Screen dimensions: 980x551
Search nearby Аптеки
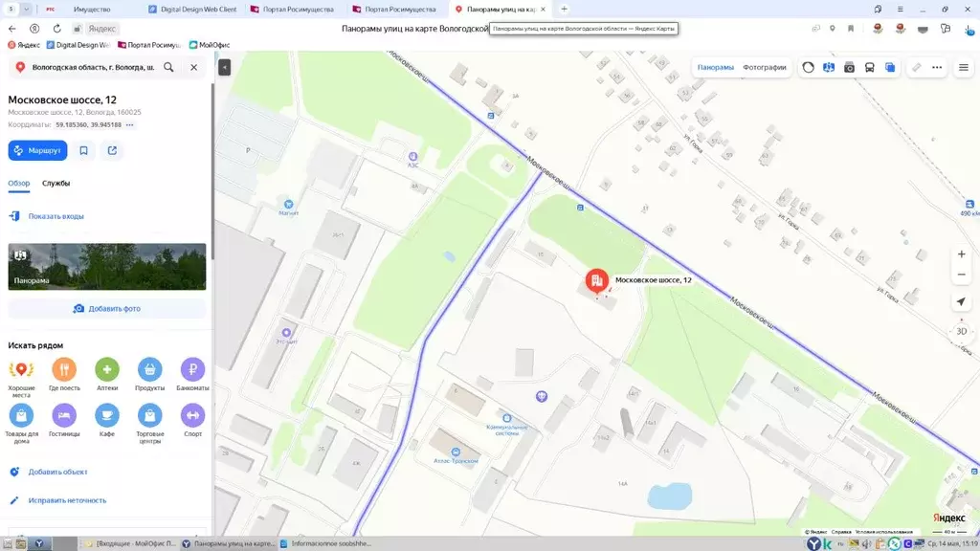pyautogui.click(x=107, y=374)
